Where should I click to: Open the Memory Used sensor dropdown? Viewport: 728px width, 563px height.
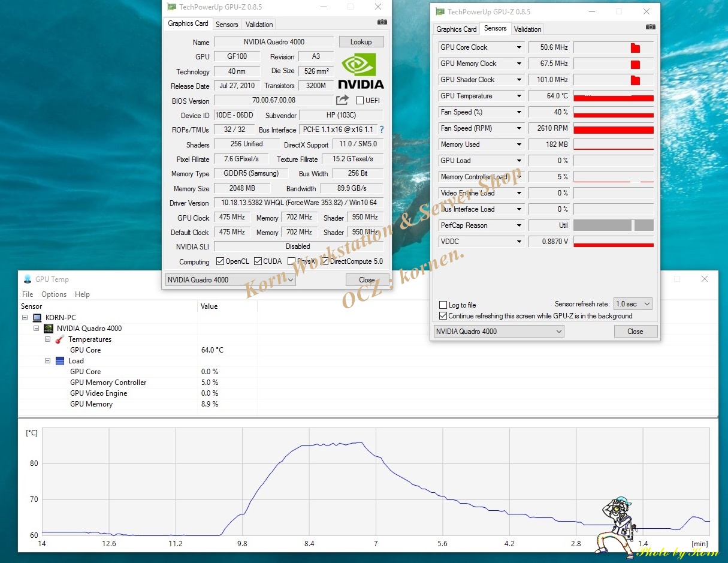point(519,144)
